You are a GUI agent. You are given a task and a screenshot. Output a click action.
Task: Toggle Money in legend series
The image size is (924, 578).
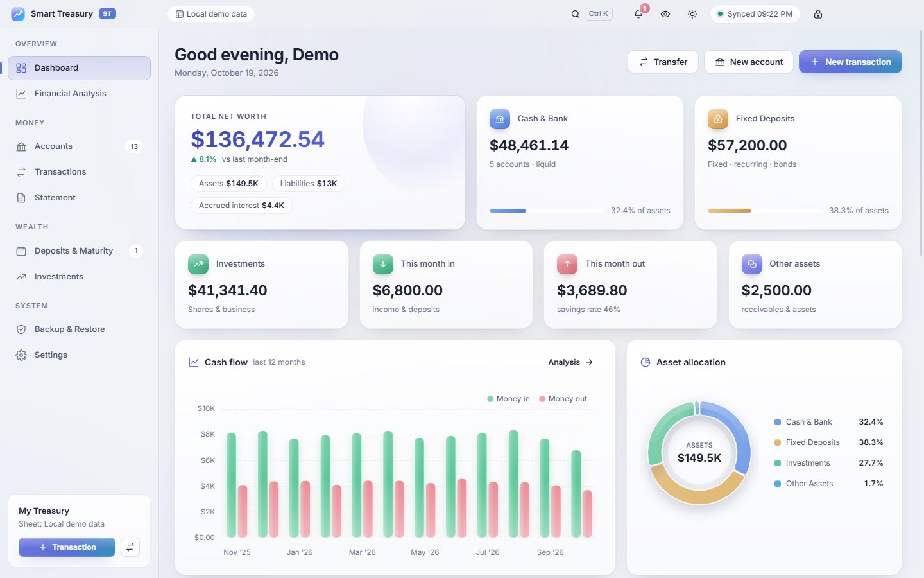[x=508, y=399]
